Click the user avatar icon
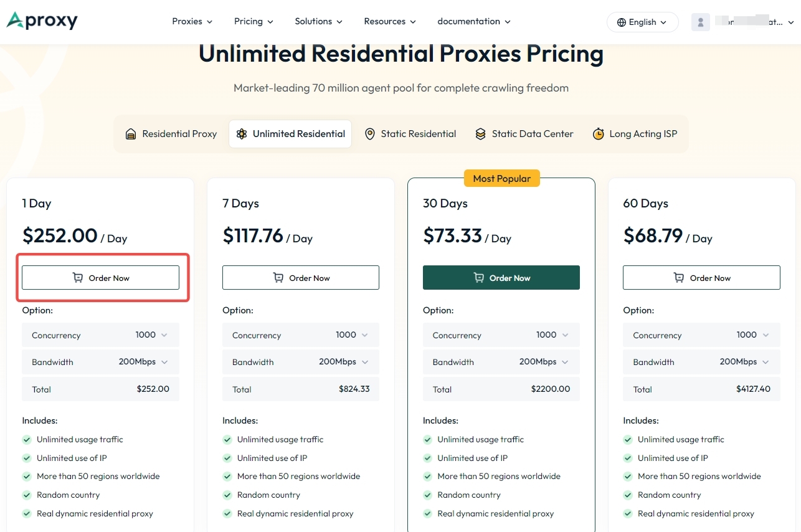This screenshot has height=532, width=801. [701, 22]
